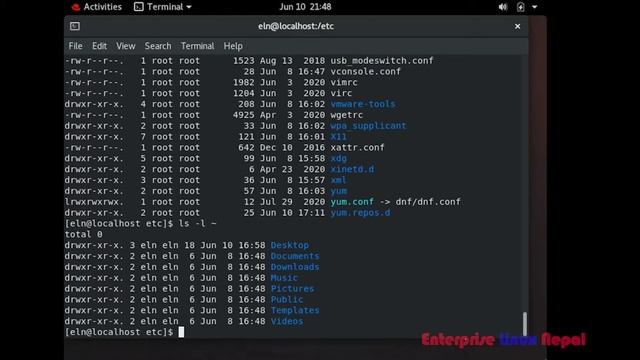Click the Music directory name

pyautogui.click(x=284, y=278)
